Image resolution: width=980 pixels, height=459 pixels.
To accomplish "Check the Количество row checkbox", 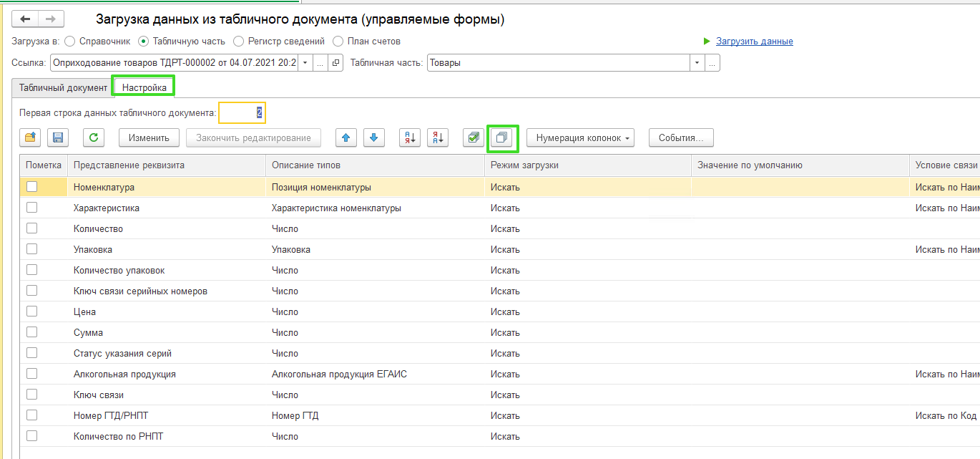I will [31, 228].
